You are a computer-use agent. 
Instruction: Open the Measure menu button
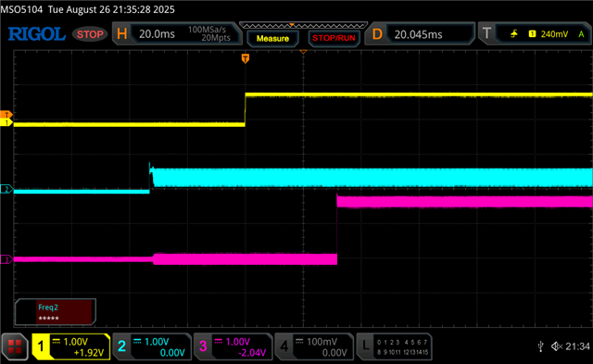272,38
